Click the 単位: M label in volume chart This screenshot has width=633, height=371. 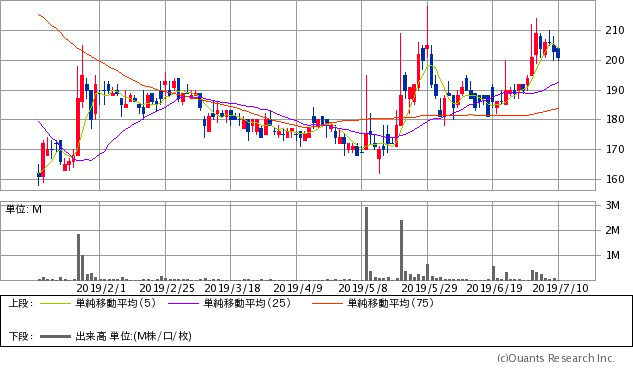pyautogui.click(x=23, y=210)
